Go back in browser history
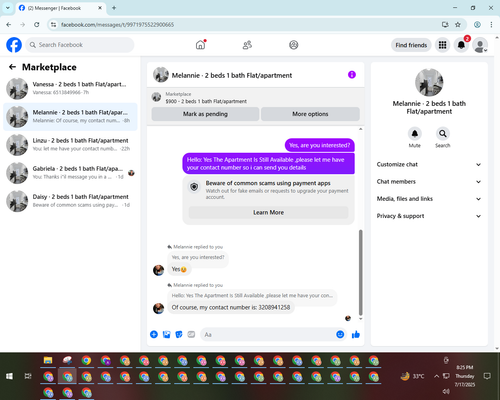Viewport: 500px width, 400px height. (9, 25)
